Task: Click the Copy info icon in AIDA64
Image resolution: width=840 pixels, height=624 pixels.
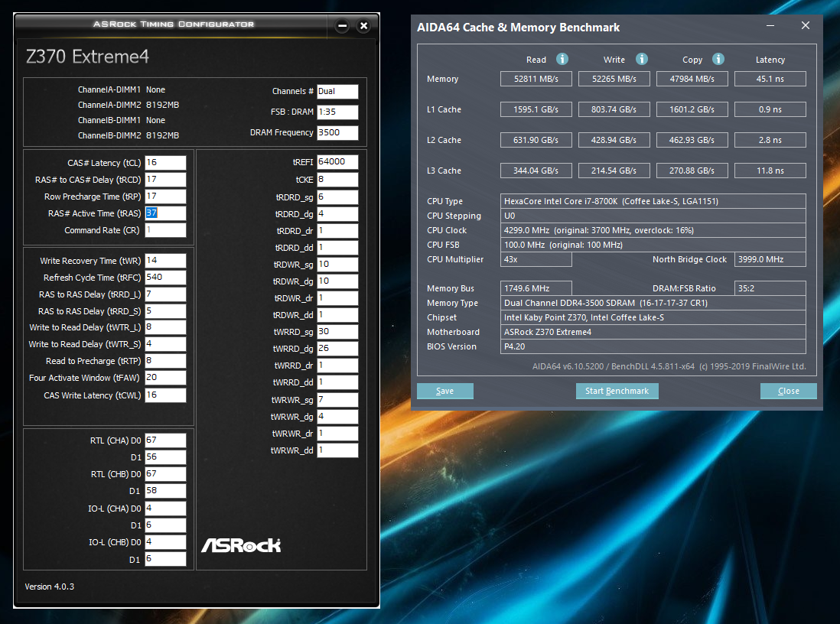Action: [x=718, y=59]
